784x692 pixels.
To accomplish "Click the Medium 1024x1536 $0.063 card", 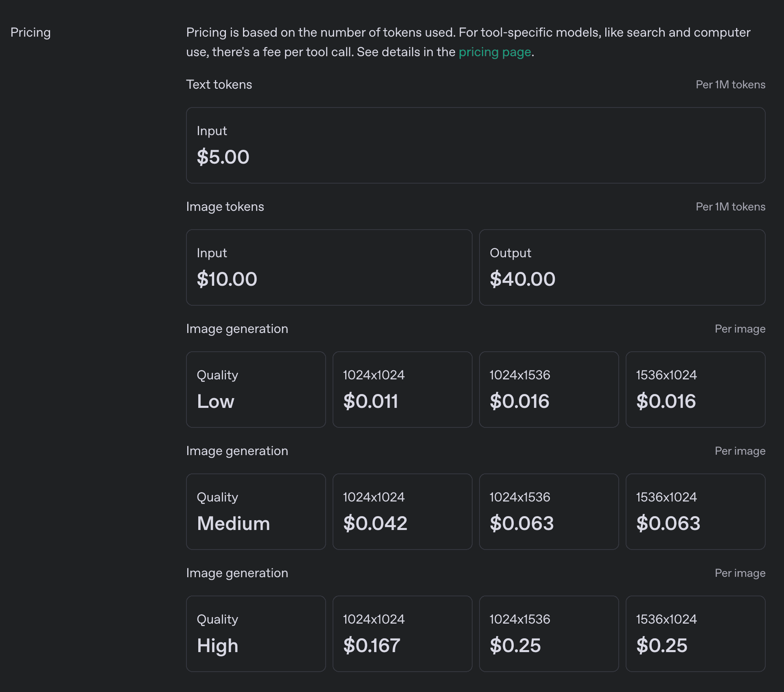I will (549, 512).
